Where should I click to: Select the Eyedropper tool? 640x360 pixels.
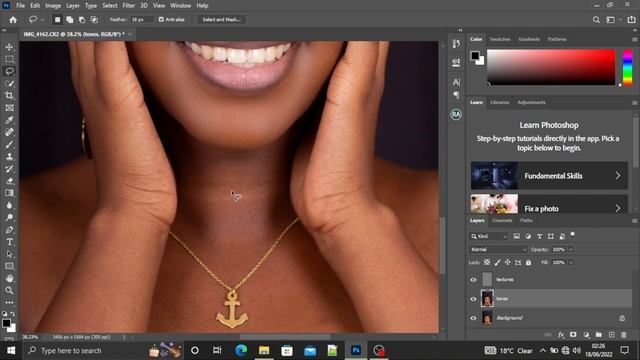click(x=9, y=120)
